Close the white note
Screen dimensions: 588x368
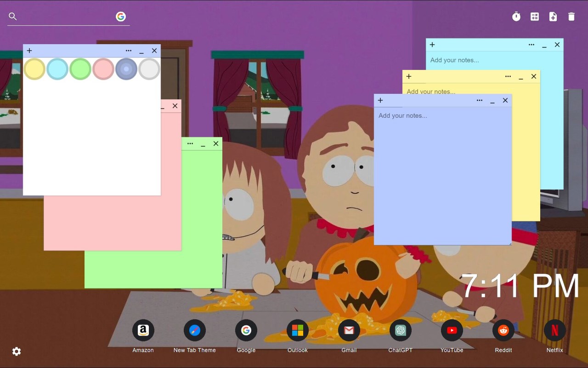(154, 51)
